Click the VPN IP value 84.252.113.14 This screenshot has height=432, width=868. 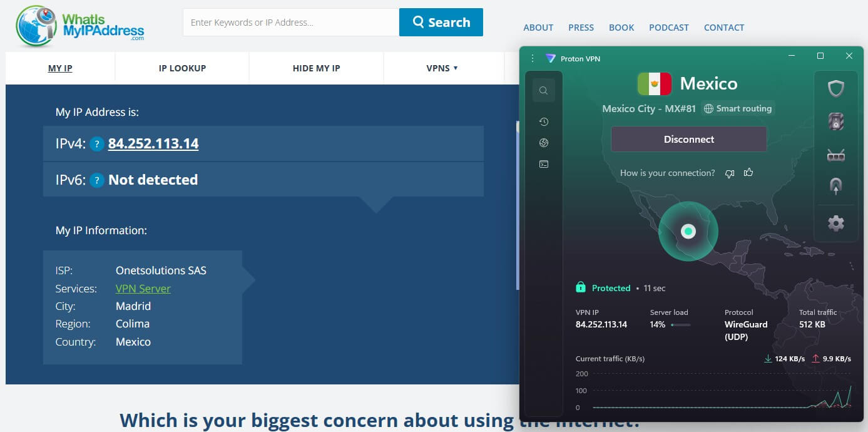(x=601, y=324)
